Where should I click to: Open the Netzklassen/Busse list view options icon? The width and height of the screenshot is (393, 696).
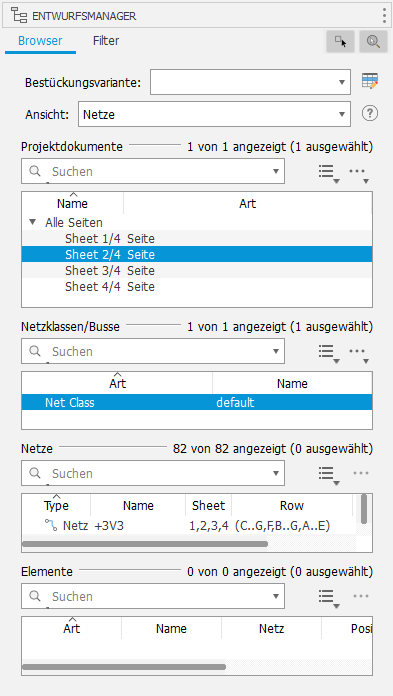pyautogui.click(x=329, y=353)
